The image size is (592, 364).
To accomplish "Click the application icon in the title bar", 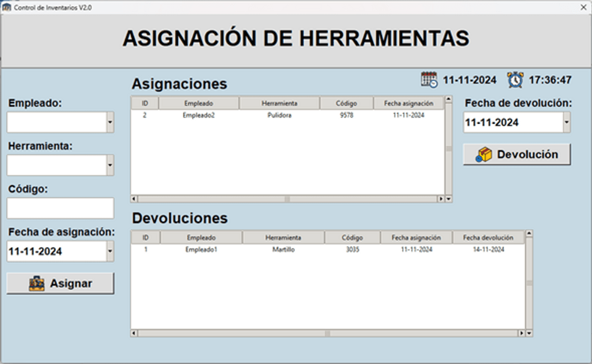I will (x=8, y=7).
